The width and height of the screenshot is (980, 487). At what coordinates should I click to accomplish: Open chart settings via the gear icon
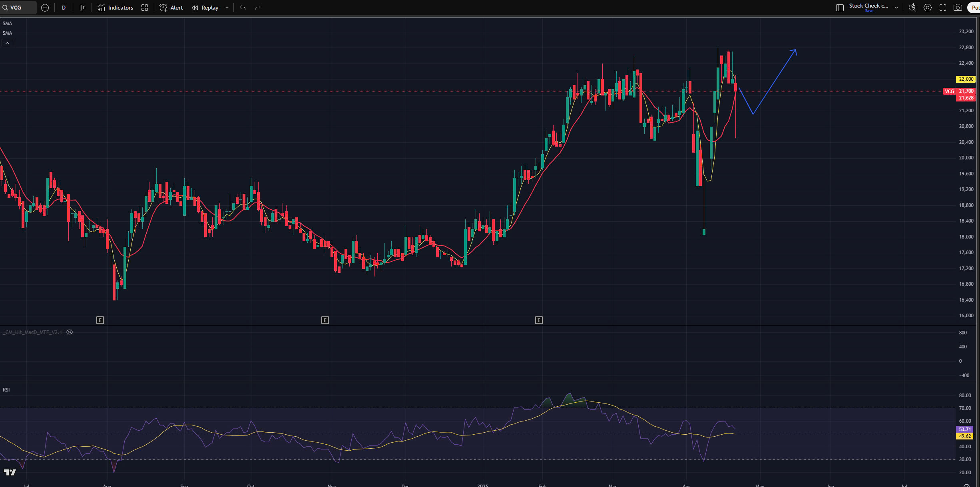[928, 8]
